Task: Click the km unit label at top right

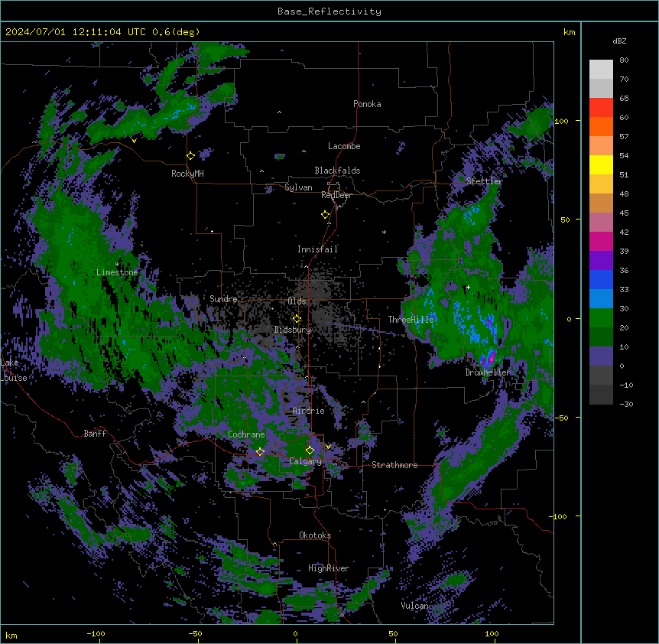Action: (x=570, y=32)
